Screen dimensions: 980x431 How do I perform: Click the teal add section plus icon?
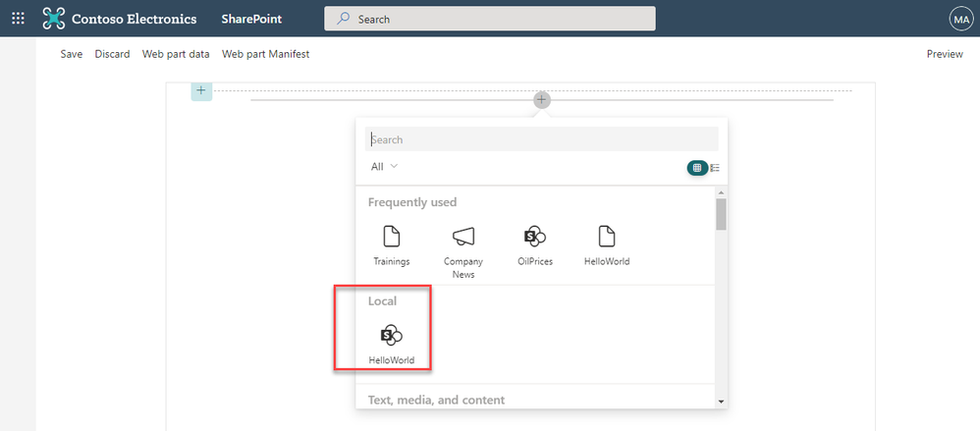click(200, 90)
